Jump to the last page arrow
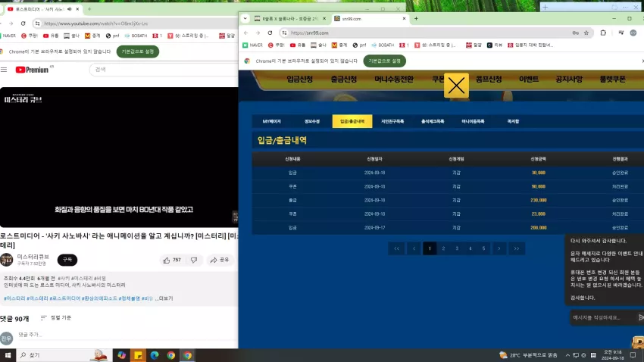This screenshot has width=644, height=362. click(x=516, y=248)
